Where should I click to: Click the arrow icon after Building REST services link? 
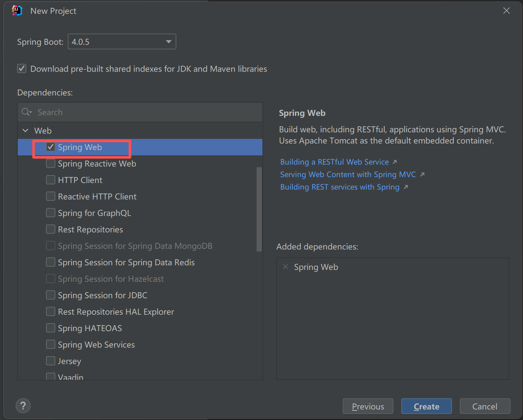click(x=406, y=187)
